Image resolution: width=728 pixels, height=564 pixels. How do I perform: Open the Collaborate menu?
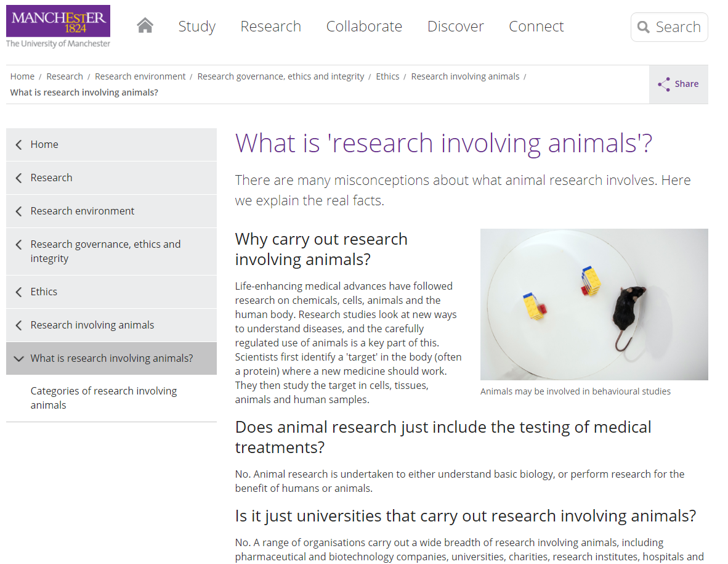[x=364, y=27]
